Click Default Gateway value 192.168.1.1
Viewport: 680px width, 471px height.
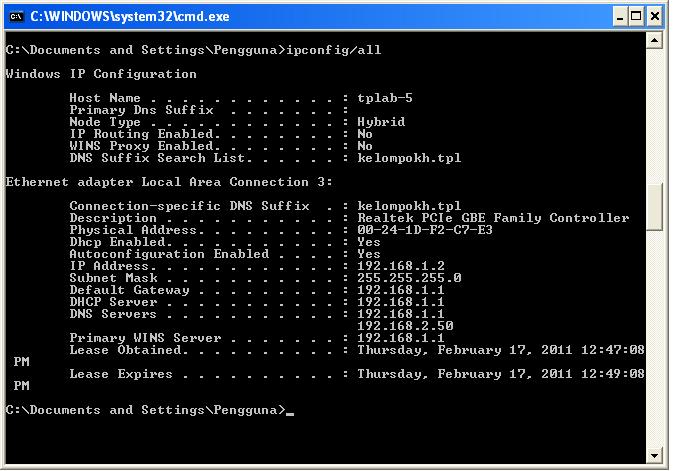coord(401,290)
